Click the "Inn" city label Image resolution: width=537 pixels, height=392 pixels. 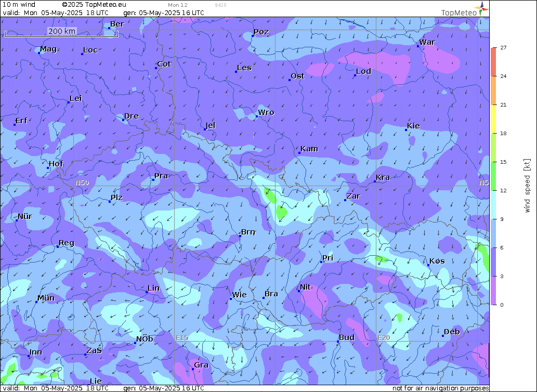pos(36,352)
